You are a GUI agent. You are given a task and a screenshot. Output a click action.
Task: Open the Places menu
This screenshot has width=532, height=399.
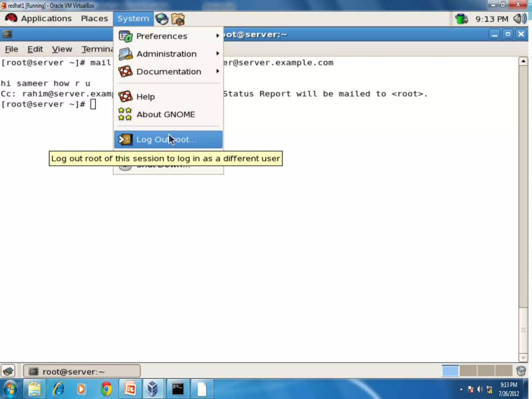point(94,19)
